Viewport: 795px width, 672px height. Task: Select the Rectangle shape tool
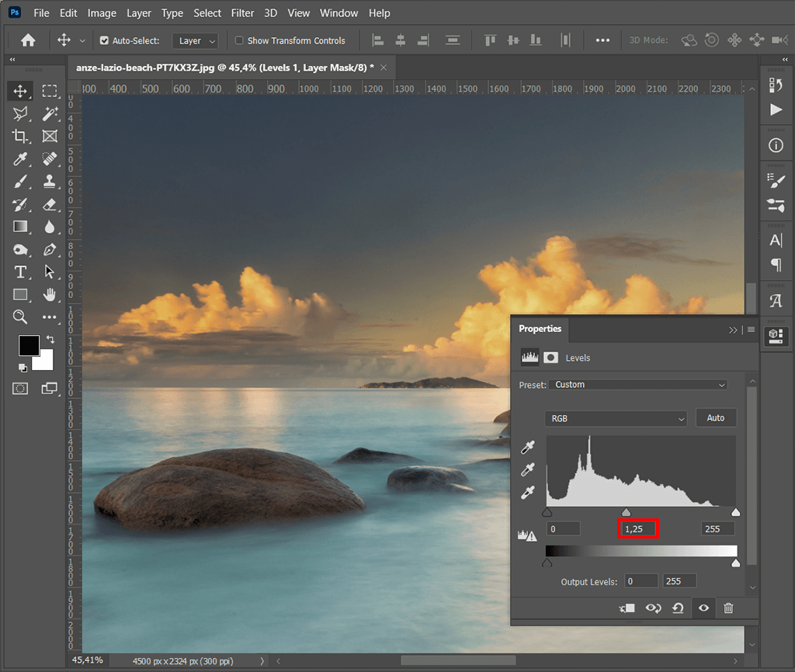[20, 294]
